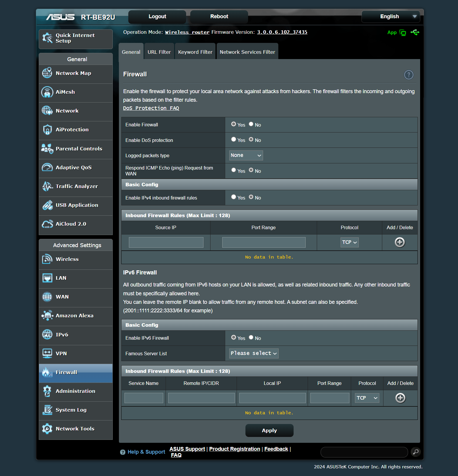Click the System Log icon
458x476 pixels.
click(47, 410)
